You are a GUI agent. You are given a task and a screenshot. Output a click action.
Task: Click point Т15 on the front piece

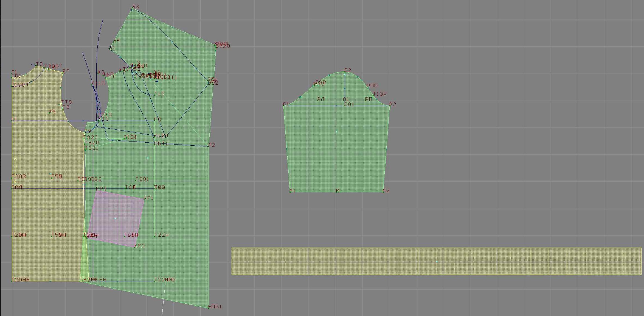click(x=154, y=95)
